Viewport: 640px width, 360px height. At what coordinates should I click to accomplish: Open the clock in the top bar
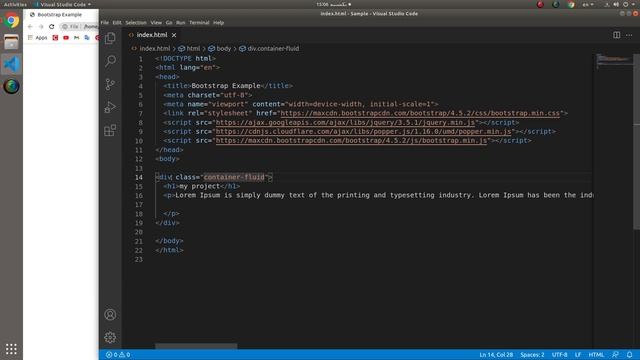(333, 4)
